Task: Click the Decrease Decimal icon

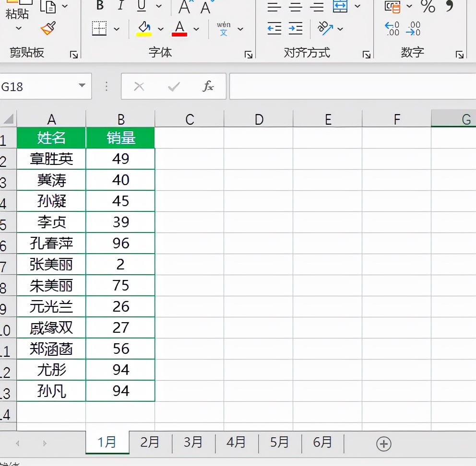Action: coord(413,29)
